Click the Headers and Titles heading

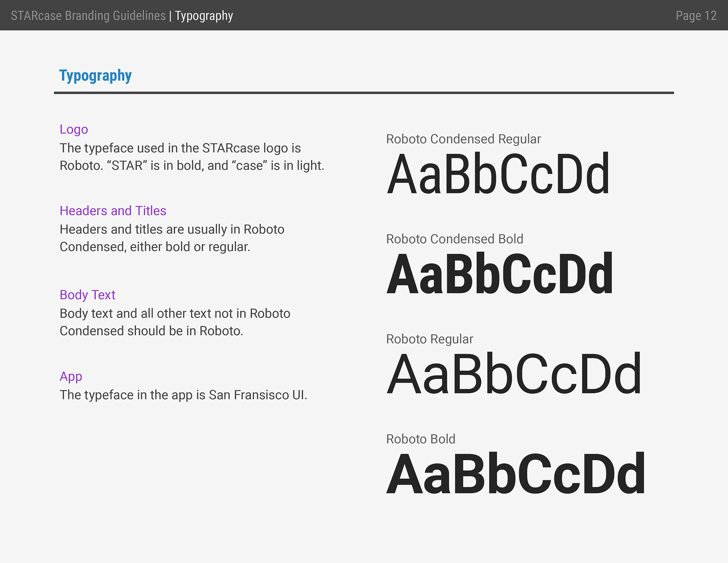113,211
